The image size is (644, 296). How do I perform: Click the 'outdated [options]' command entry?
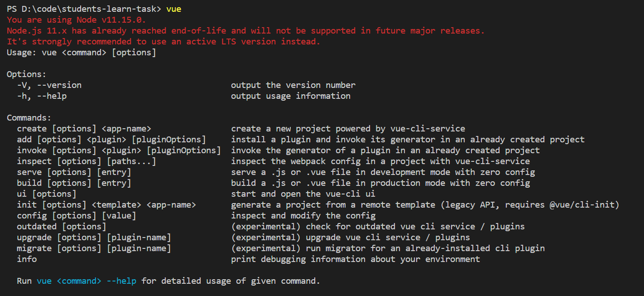pos(62,227)
